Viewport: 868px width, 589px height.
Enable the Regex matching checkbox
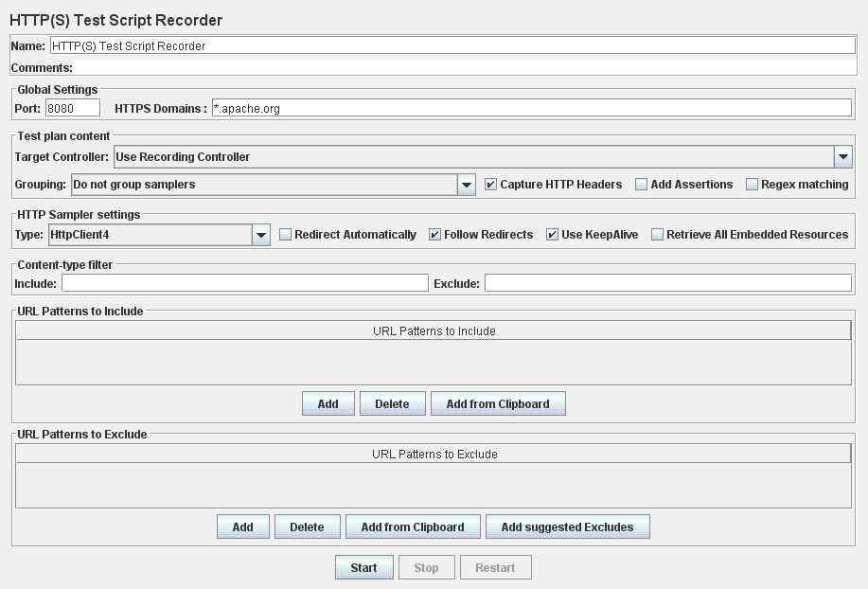(x=753, y=185)
